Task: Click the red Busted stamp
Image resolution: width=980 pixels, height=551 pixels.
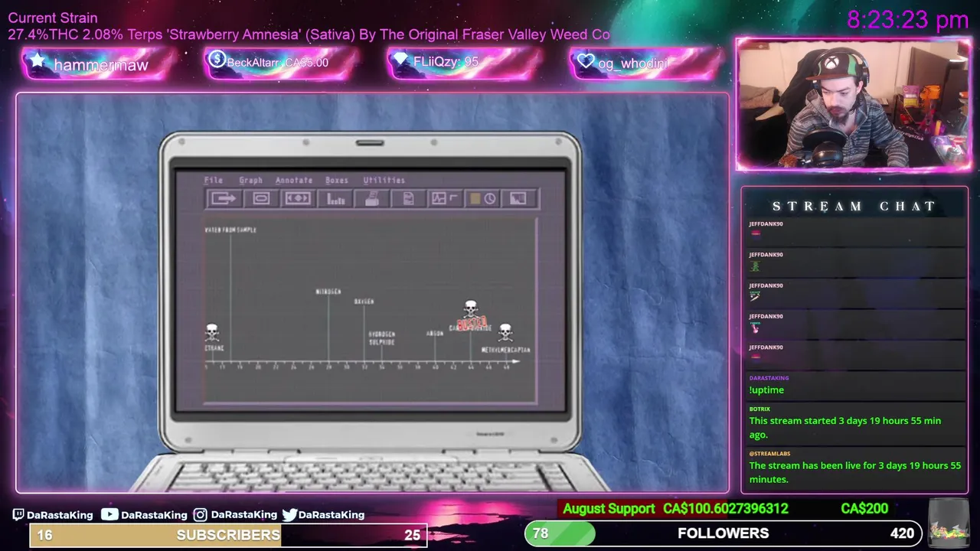Action: pyautogui.click(x=472, y=324)
